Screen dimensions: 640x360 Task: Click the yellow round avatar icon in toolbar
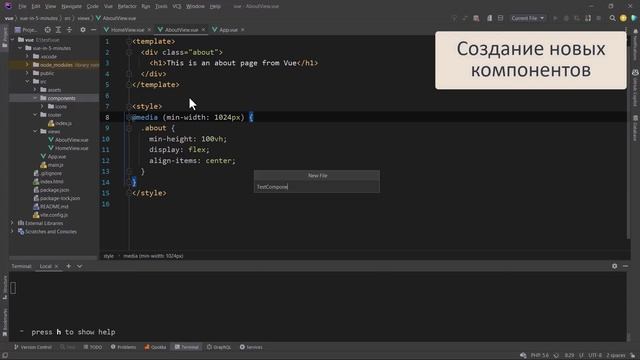pyautogui.click(x=623, y=18)
